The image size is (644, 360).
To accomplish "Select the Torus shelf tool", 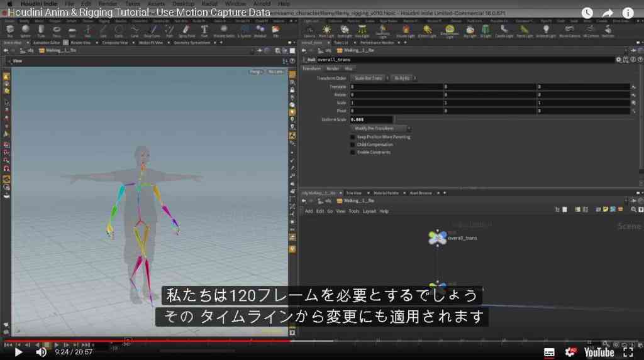I will click(57, 30).
